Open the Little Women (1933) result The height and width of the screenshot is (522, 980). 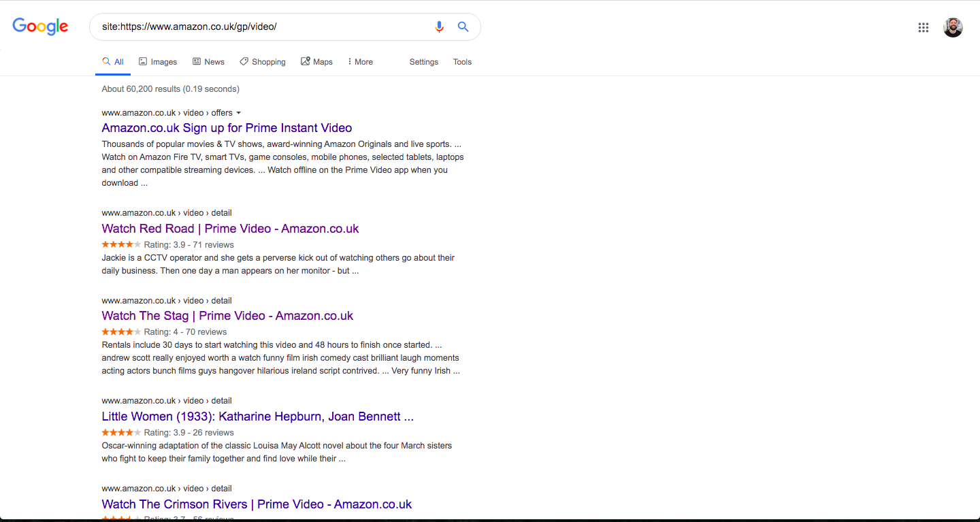257,417
